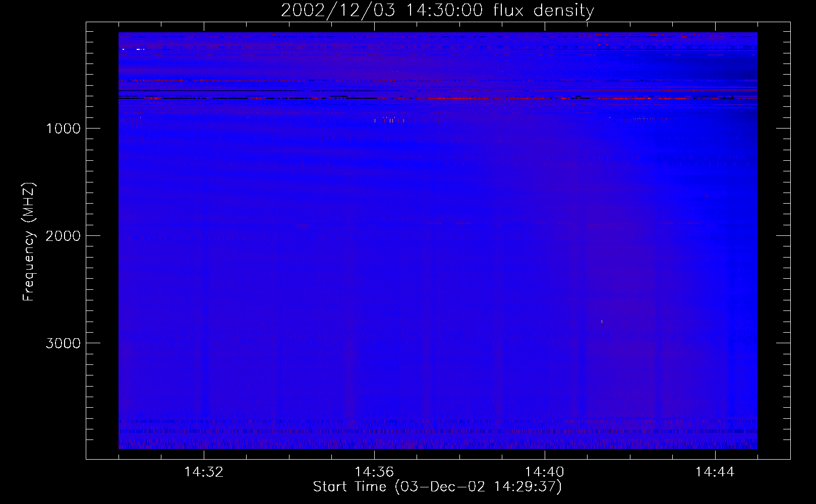Click the 1000 frequency tick label
This screenshot has height=504, width=816.
point(64,129)
